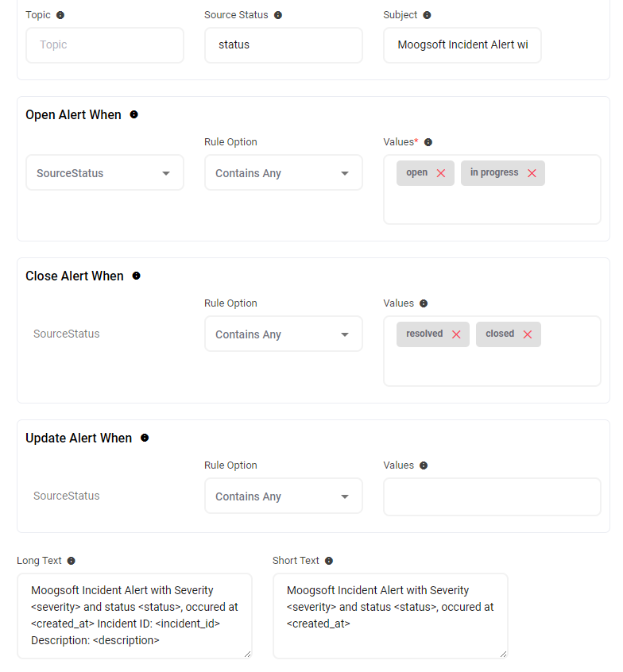623x672 pixels.
Task: Click info icon beside Open Alert When
Action: pyautogui.click(x=133, y=114)
